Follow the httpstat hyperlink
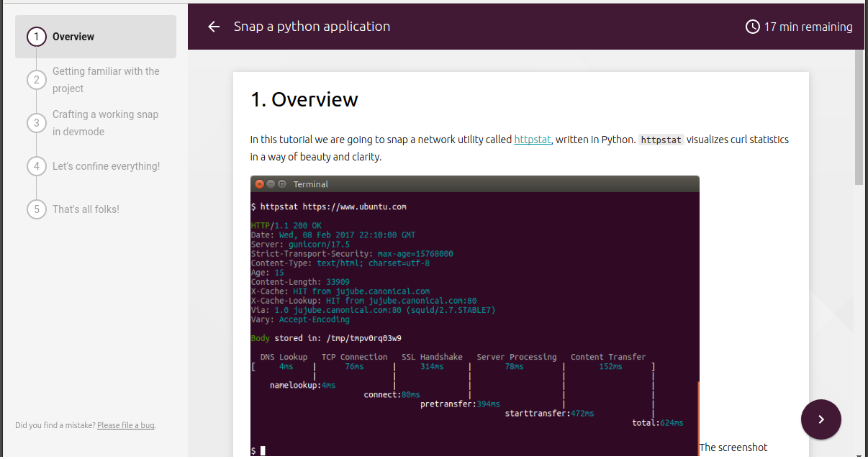868x459 pixels. point(533,140)
